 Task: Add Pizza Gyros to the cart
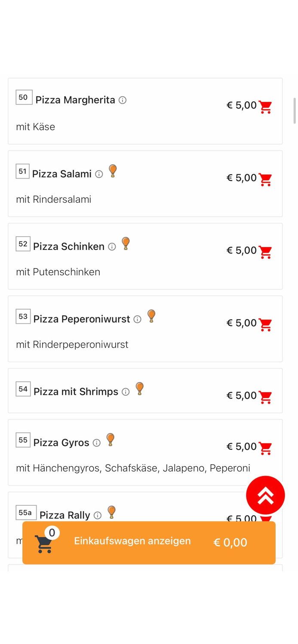265,449
